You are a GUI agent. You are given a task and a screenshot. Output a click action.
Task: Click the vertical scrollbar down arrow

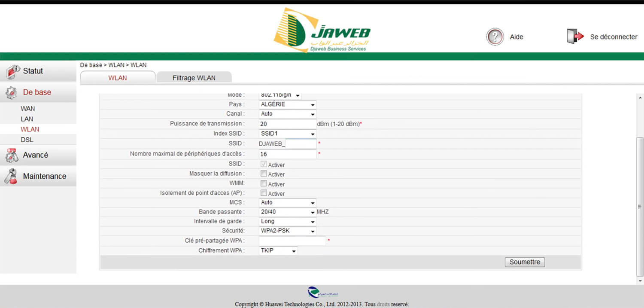tap(640, 281)
